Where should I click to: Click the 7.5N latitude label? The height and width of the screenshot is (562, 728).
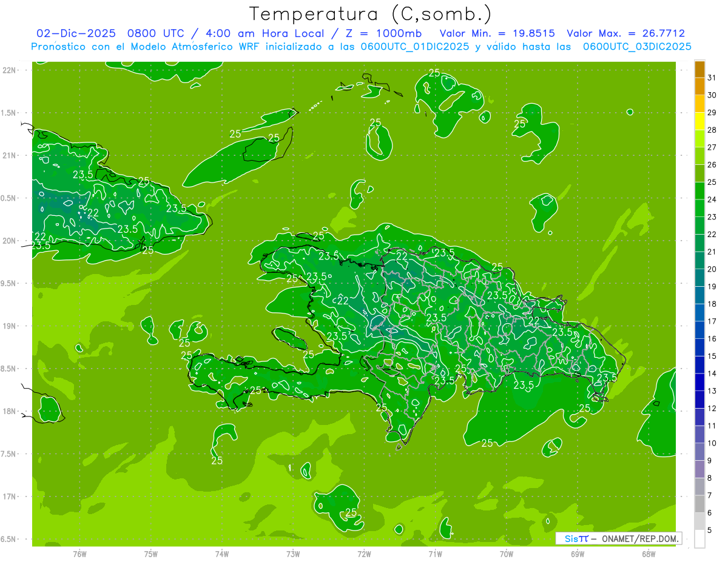(8, 454)
